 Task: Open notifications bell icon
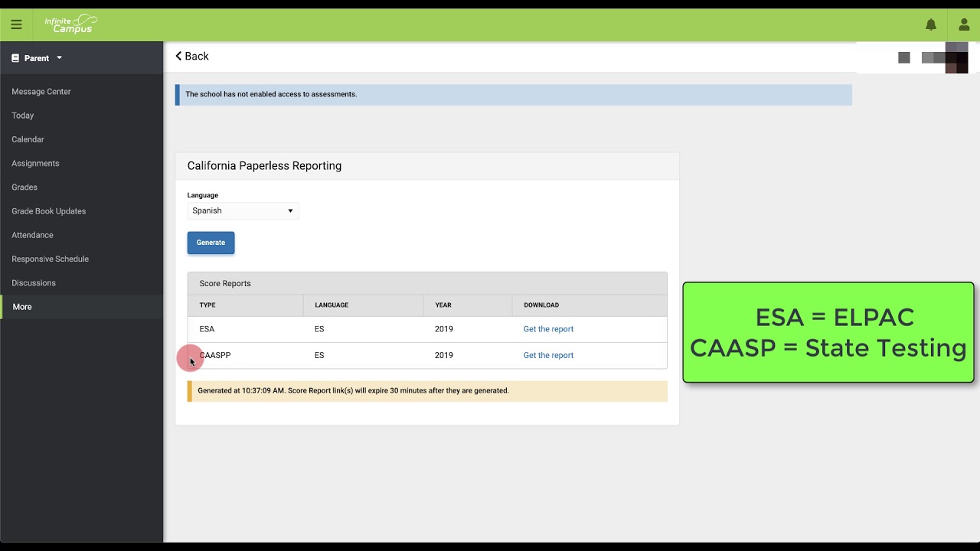[x=931, y=24]
